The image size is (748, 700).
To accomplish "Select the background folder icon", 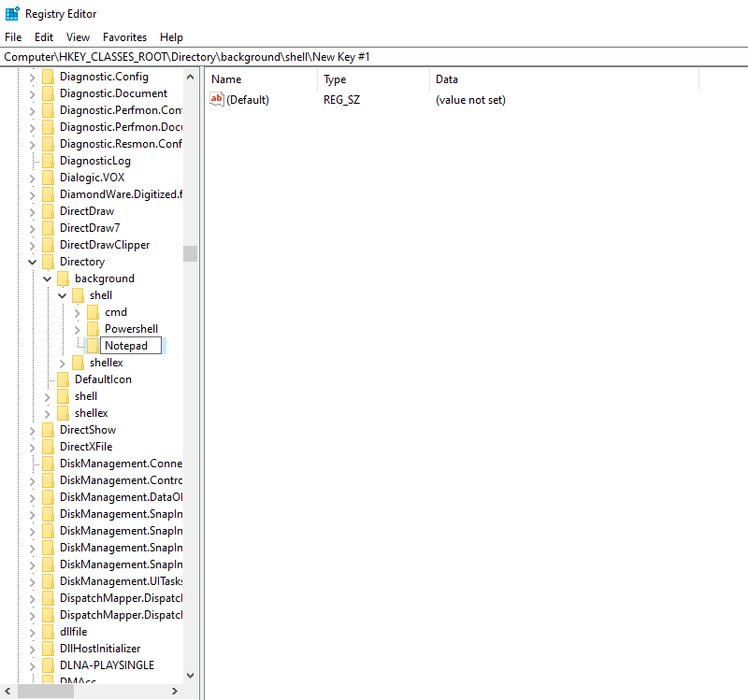I will point(65,278).
